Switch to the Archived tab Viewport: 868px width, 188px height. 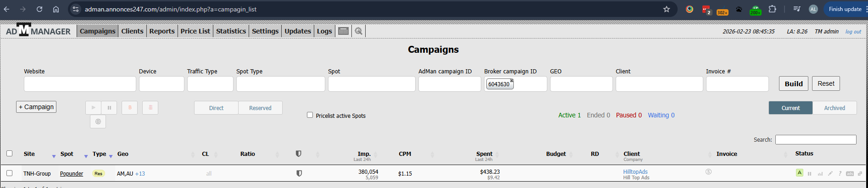pyautogui.click(x=834, y=108)
